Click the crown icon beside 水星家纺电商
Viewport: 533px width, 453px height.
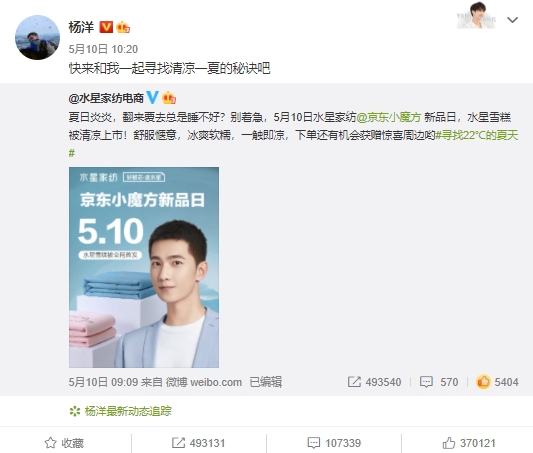click(x=169, y=98)
